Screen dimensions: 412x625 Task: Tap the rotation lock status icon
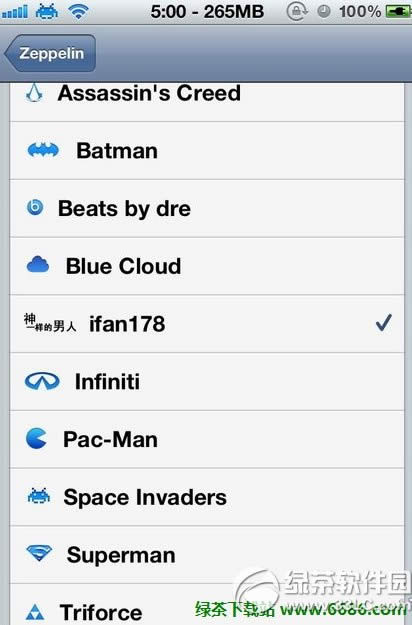(x=296, y=11)
